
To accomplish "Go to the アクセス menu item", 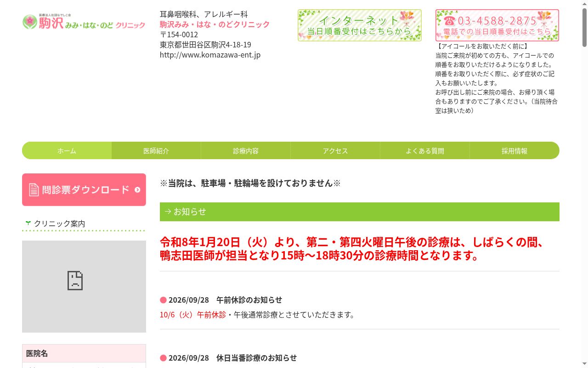I will 335,150.
